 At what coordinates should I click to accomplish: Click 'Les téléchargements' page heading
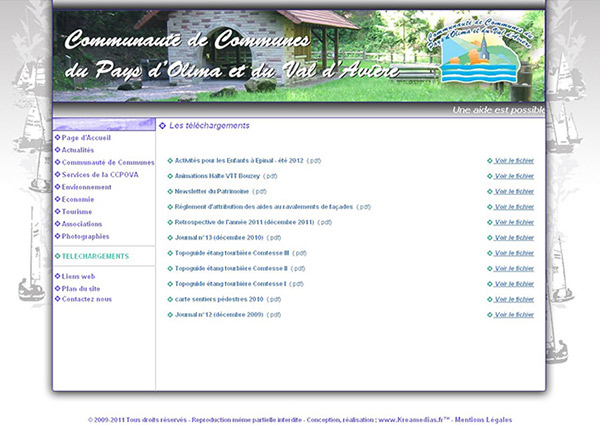[x=209, y=125]
